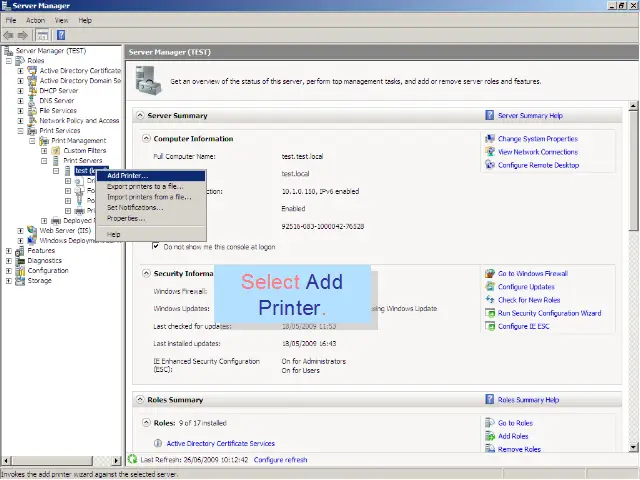Click the Check for New Roles link
The height and width of the screenshot is (480, 640).
point(529,300)
